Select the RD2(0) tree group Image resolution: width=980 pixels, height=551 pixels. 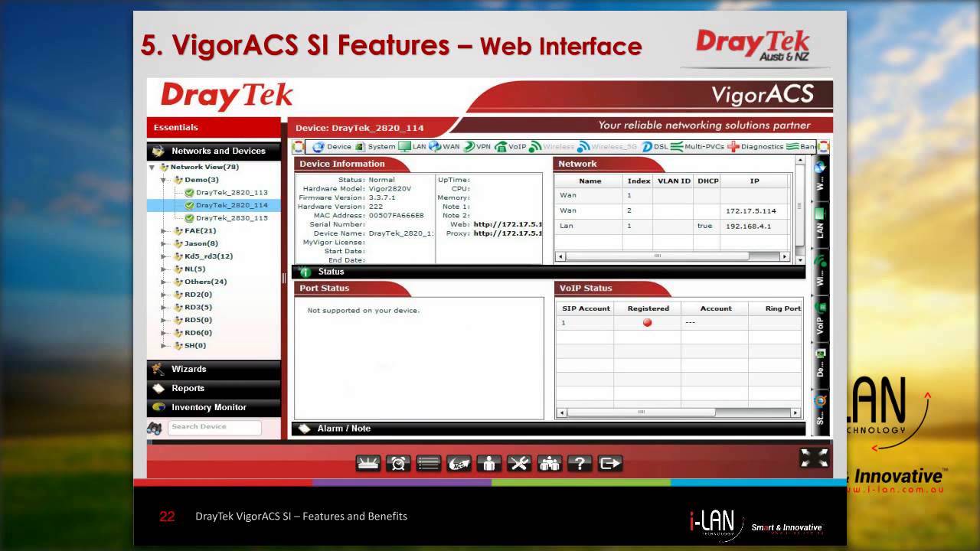pos(198,295)
